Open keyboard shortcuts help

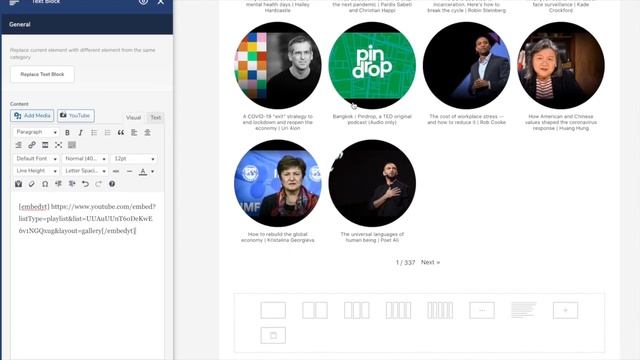pyautogui.click(x=112, y=184)
